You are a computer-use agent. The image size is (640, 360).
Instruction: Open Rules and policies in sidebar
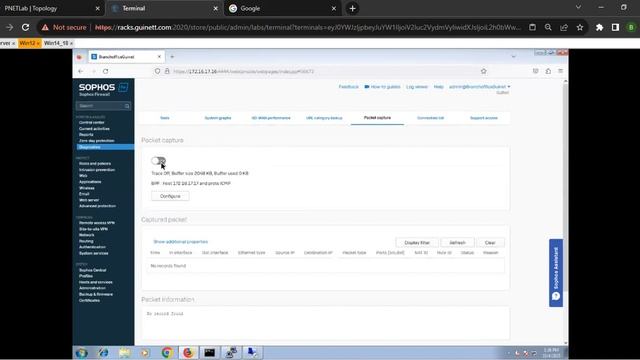95,163
